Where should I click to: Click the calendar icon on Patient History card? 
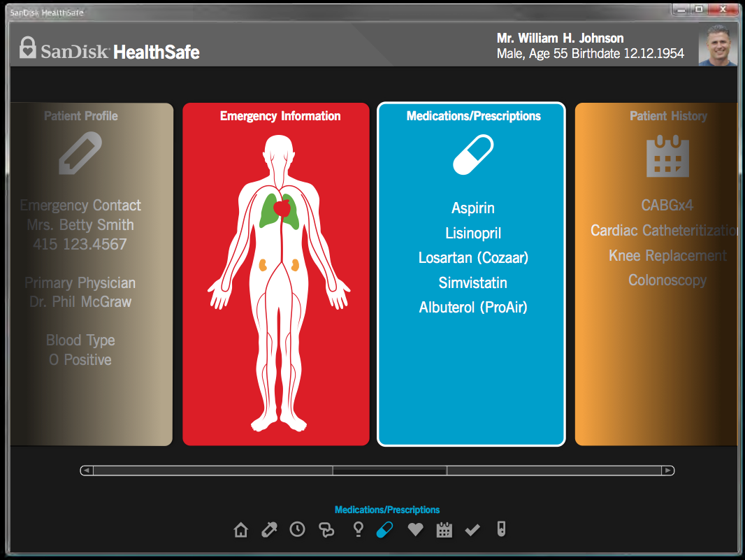coord(667,156)
